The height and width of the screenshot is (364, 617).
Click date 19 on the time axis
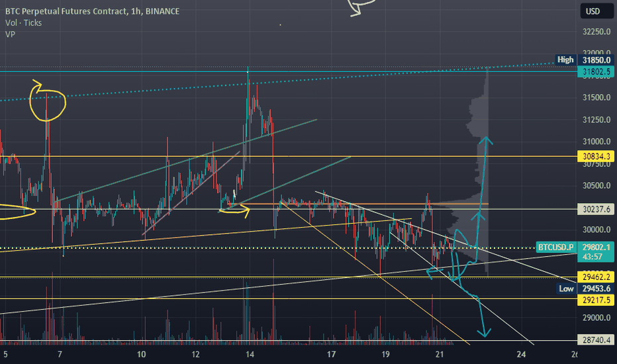click(385, 355)
